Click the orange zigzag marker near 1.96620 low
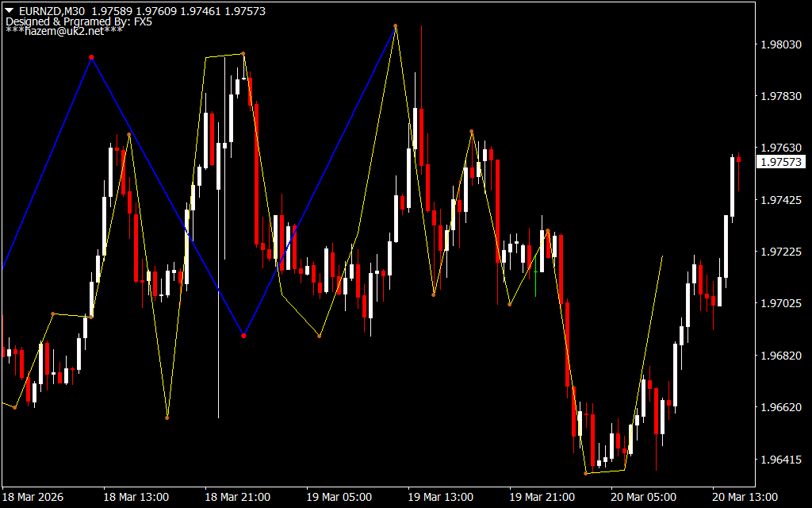This screenshot has height=508, width=812. tap(167, 418)
